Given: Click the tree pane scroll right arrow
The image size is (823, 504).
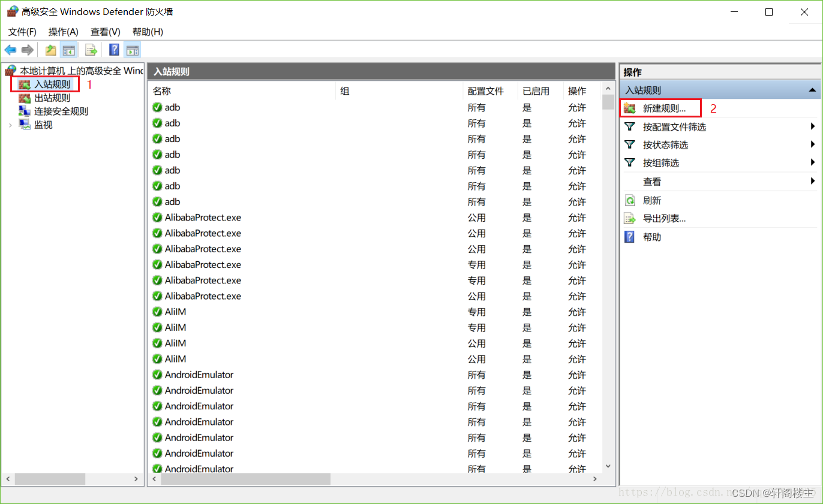Looking at the screenshot, I should 136,479.
